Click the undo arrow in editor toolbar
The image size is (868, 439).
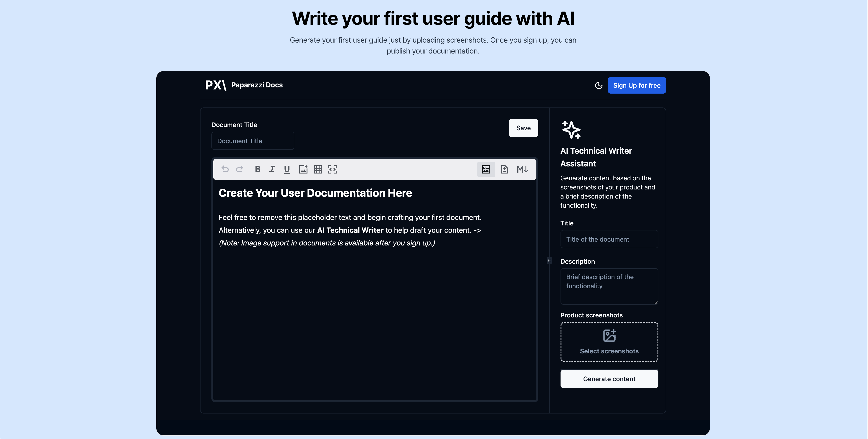click(225, 169)
